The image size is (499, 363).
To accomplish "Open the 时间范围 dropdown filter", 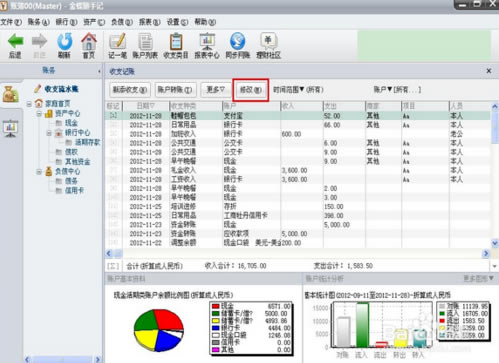I will 298,90.
